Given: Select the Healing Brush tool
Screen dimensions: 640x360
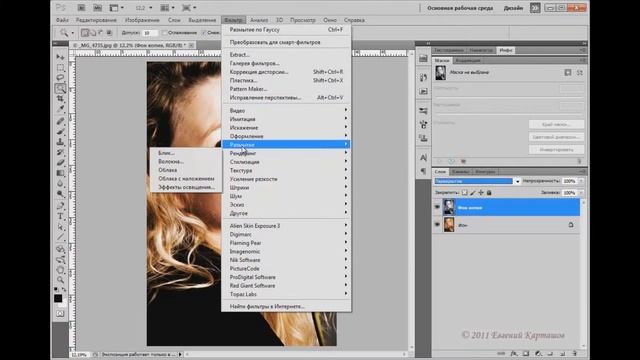Looking at the screenshot, I should click(x=60, y=121).
